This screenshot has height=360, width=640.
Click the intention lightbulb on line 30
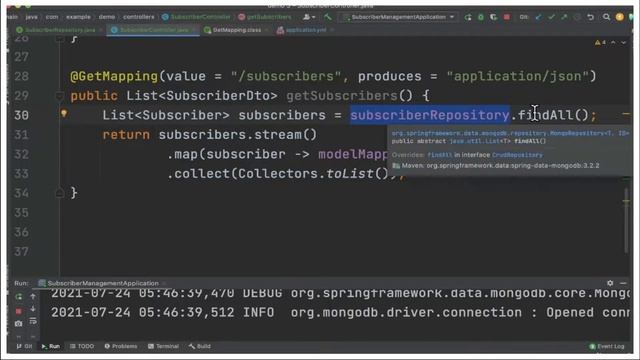point(64,113)
